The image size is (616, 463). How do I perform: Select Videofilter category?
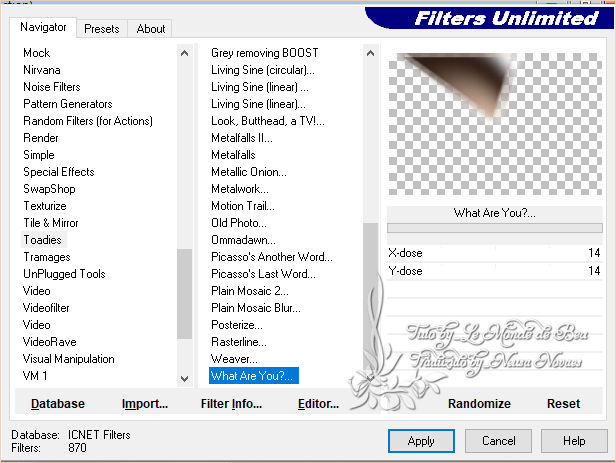46,308
